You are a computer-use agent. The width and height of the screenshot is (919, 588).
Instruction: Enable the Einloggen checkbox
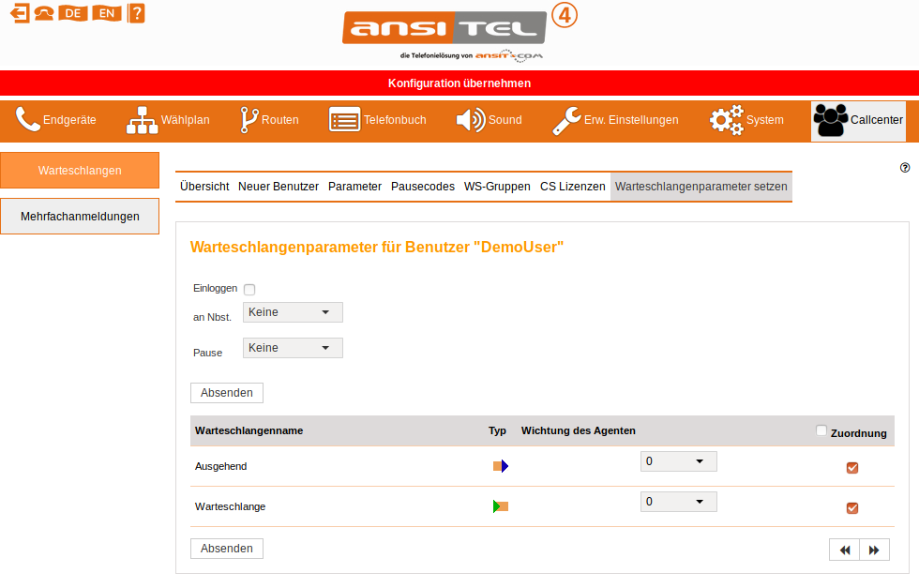coord(249,290)
